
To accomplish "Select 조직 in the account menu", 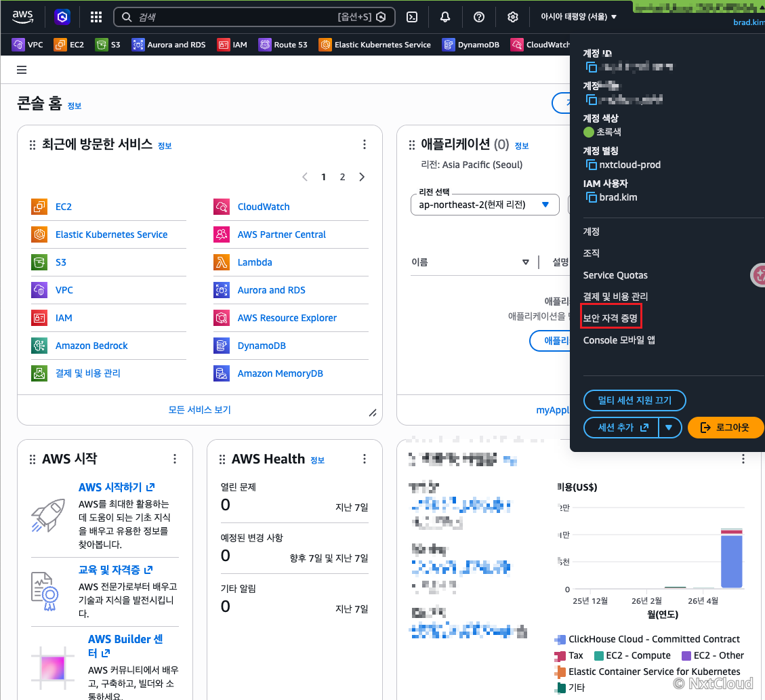I will click(x=592, y=253).
